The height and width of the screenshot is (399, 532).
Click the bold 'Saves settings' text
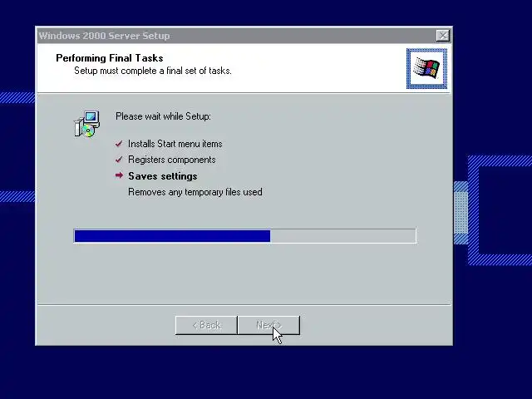(163, 176)
